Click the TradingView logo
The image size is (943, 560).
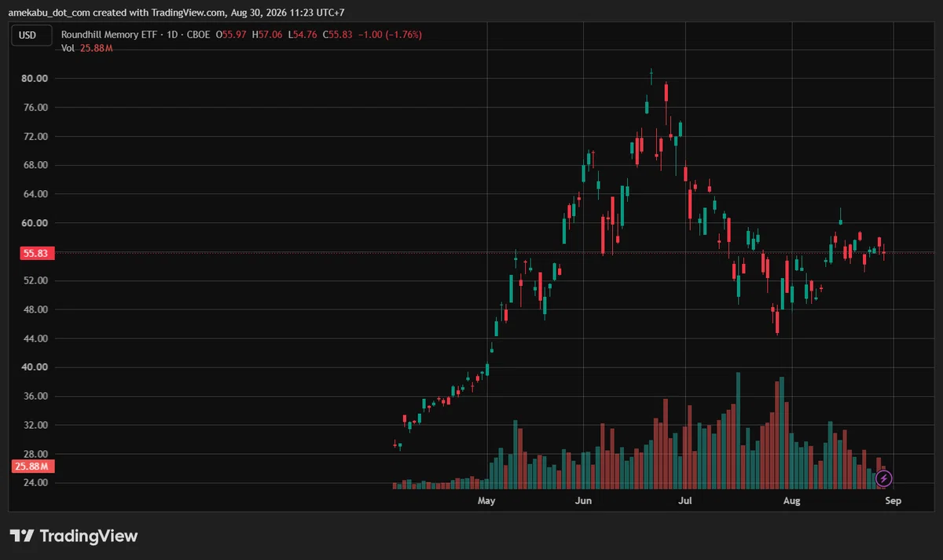pos(74,536)
